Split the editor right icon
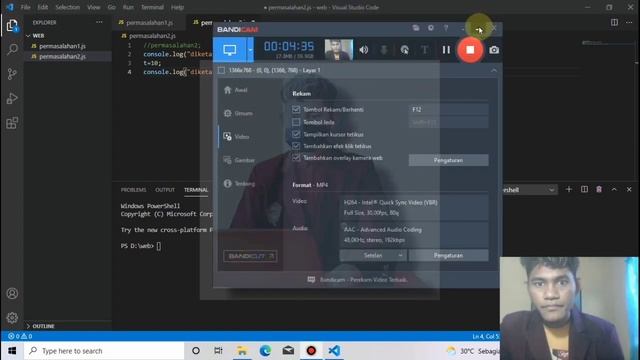This screenshot has width=640, height=360. (614, 22)
